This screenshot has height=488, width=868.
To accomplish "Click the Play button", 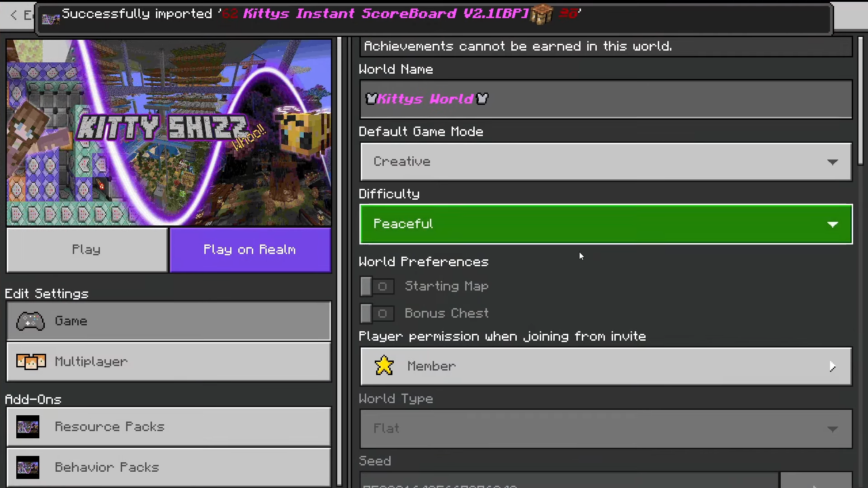I will 87,250.
